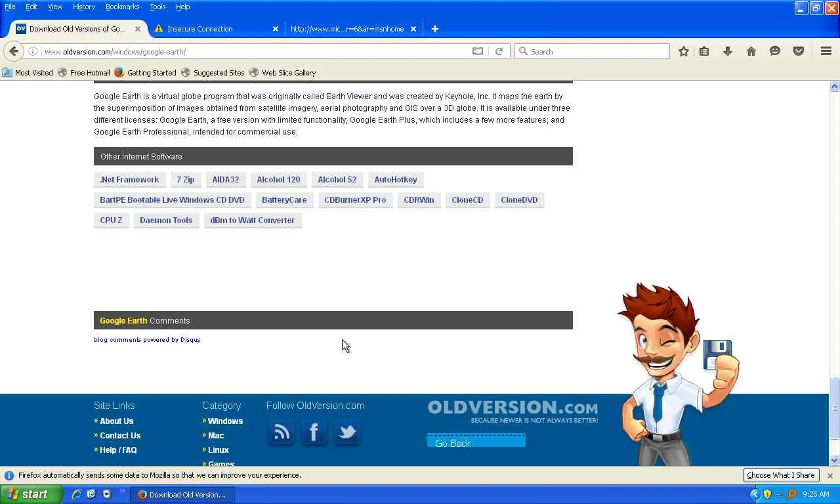840x504 pixels.
Task: Click the Choose What I Share button
Action: 780,475
